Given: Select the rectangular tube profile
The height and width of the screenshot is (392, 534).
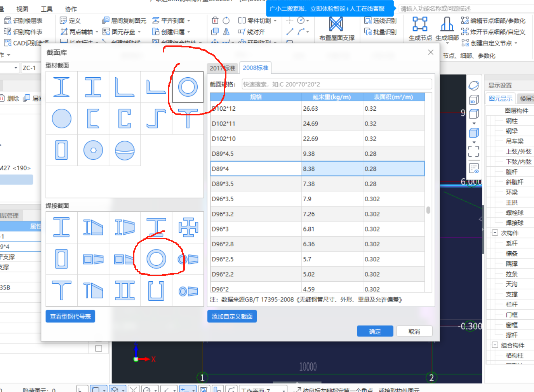Looking at the screenshot, I should pos(62,150).
